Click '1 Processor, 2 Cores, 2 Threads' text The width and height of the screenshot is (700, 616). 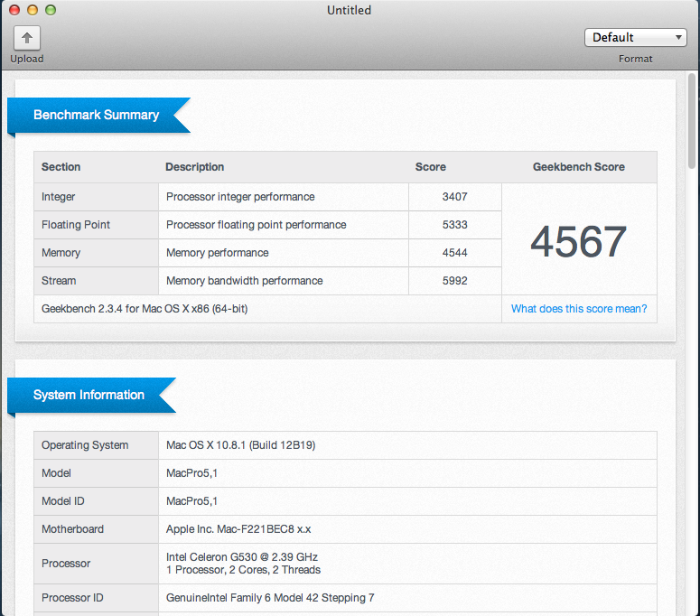point(243,570)
